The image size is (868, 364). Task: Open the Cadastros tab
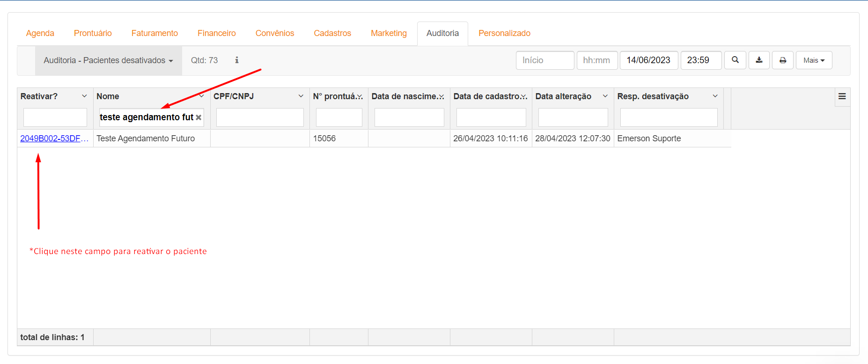coord(332,33)
